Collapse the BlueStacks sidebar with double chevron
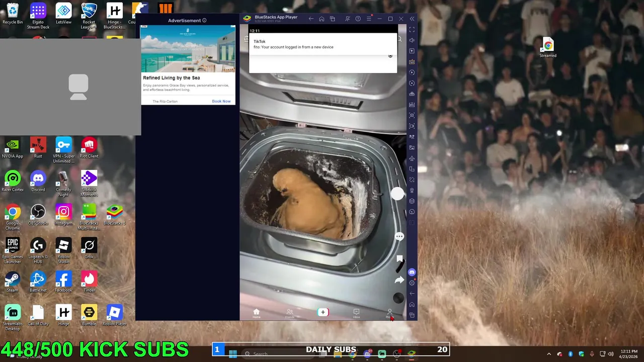 [412, 19]
